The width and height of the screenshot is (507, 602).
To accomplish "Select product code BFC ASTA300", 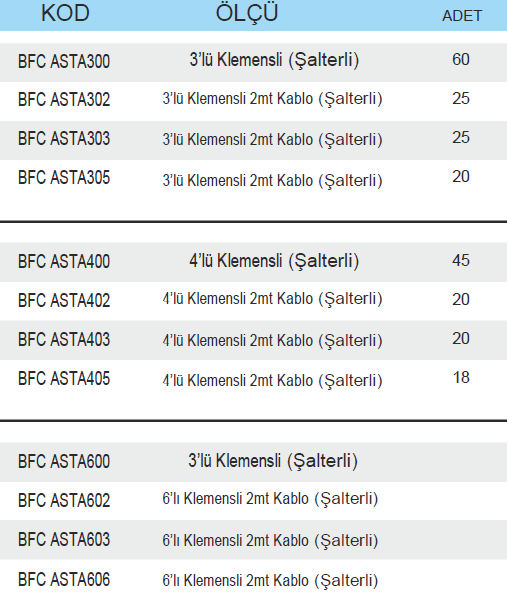I will 64,61.
